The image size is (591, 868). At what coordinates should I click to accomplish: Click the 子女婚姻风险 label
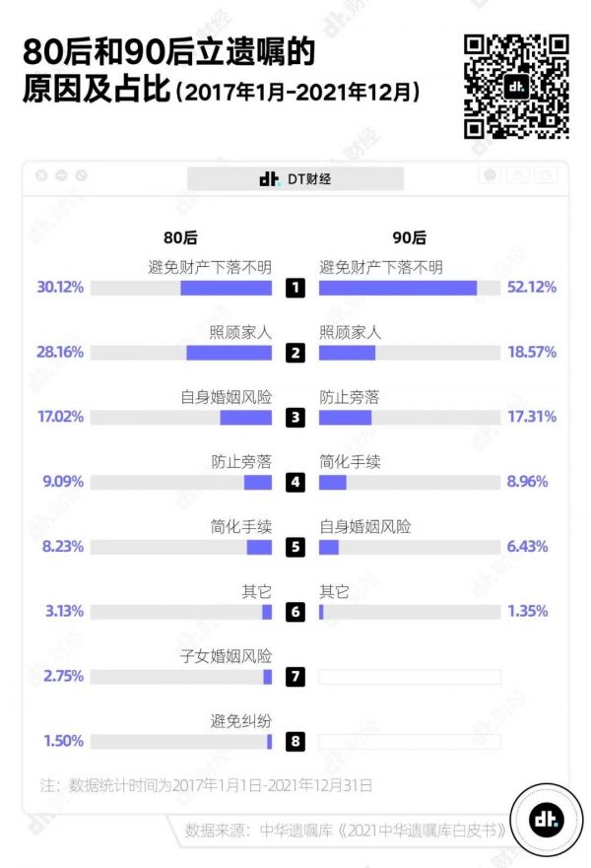[226, 656]
